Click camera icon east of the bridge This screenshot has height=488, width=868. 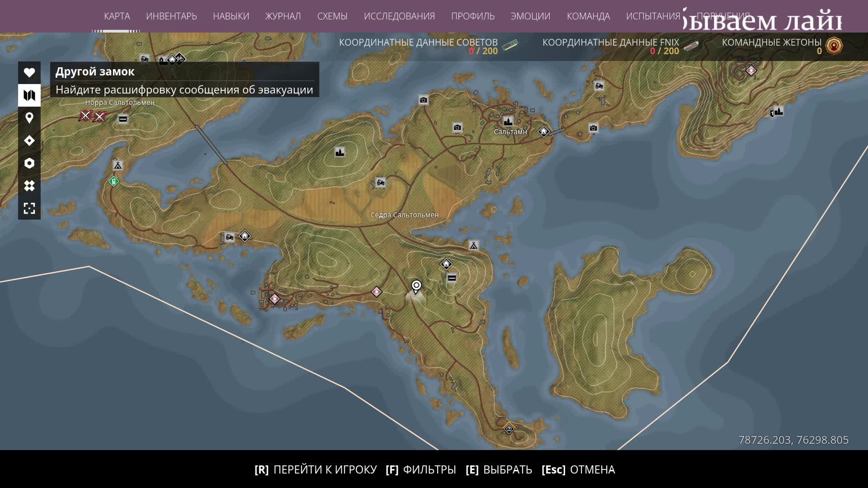[593, 128]
